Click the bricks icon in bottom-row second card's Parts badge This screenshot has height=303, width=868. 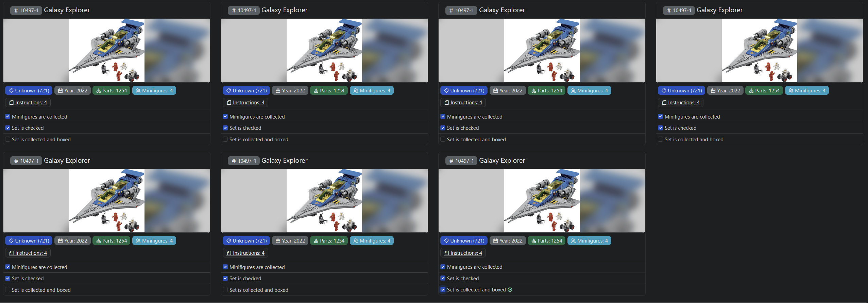[x=316, y=241]
